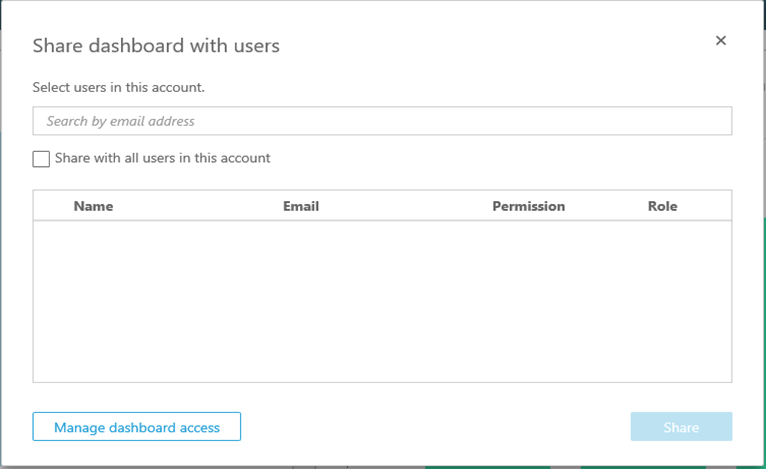Screen dimensions: 766x469
Task: Click the blank area below the Role column
Action: (662, 301)
